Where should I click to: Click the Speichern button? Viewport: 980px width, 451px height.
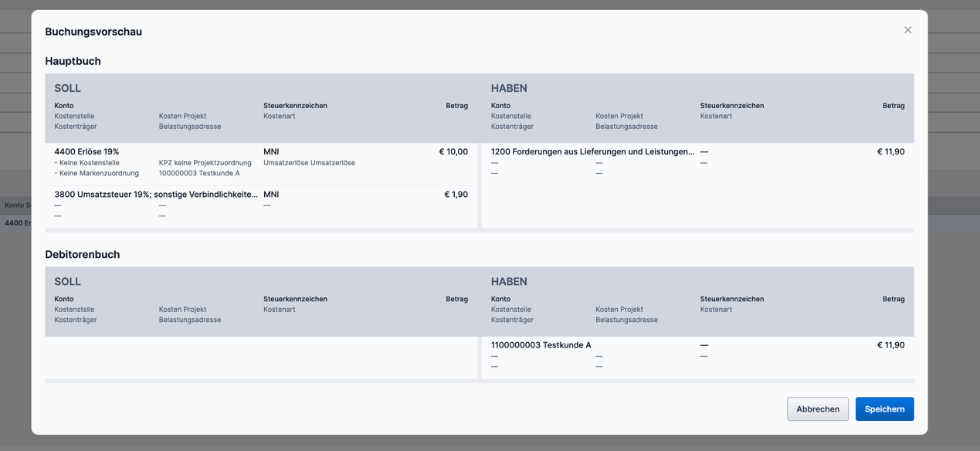pyautogui.click(x=884, y=409)
